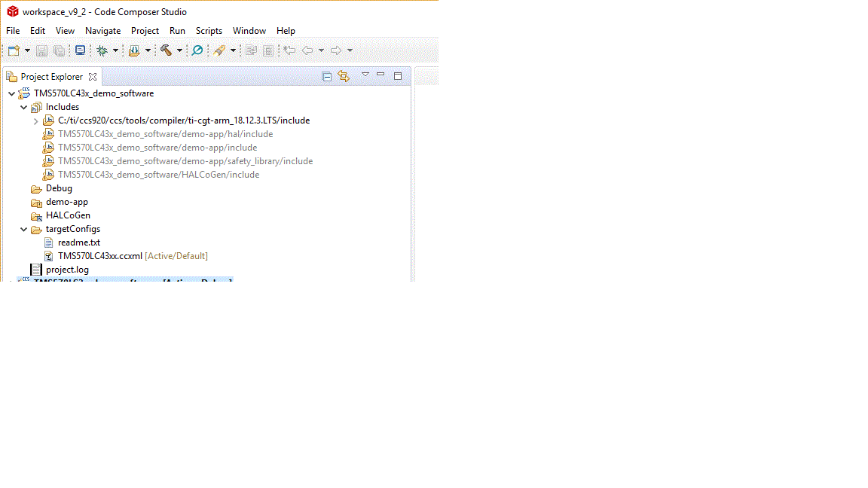Click the Back navigation arrow icon

pyautogui.click(x=307, y=51)
